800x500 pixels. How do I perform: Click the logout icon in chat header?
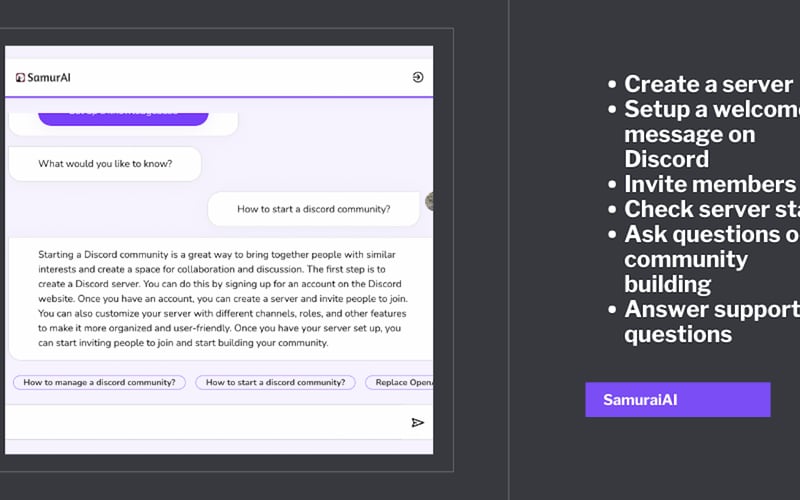point(418,77)
